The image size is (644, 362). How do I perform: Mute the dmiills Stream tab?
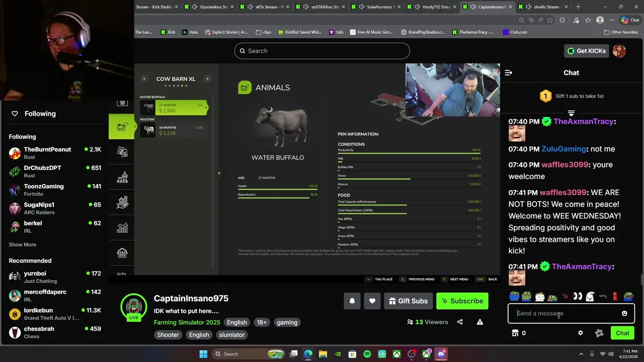tap(528, 7)
